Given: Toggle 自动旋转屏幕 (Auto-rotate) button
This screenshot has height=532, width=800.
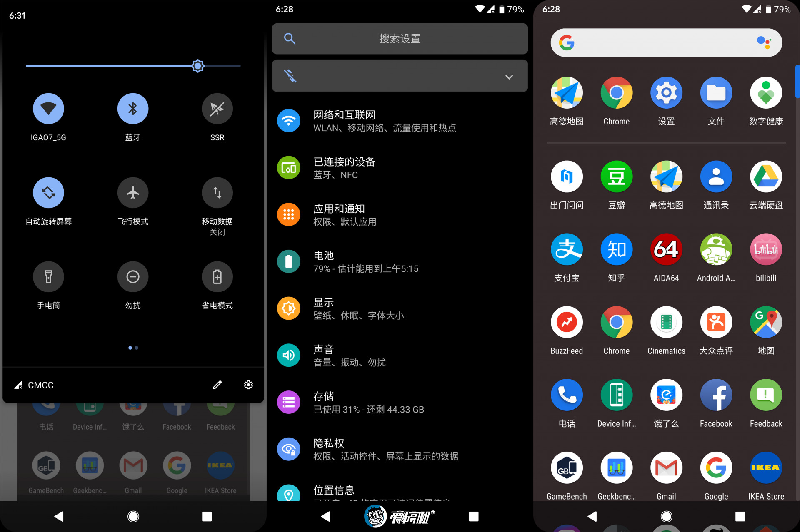Looking at the screenshot, I should click(48, 192).
